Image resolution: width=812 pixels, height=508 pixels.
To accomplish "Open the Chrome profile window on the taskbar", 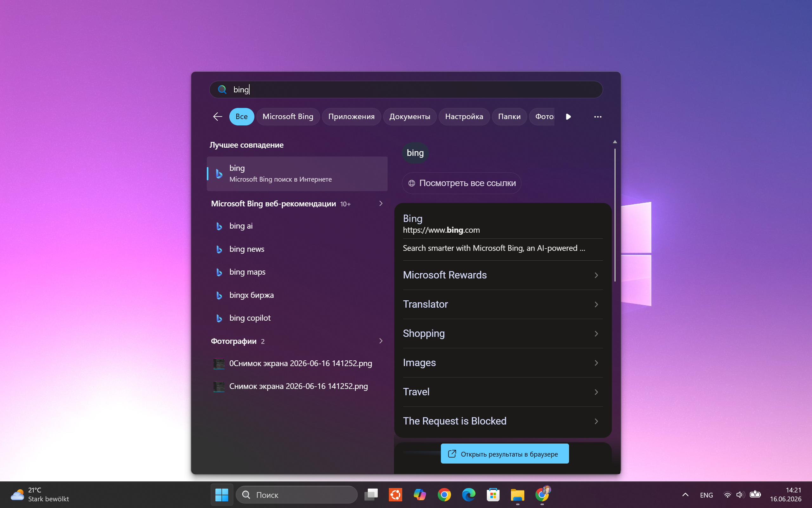I will [542, 494].
